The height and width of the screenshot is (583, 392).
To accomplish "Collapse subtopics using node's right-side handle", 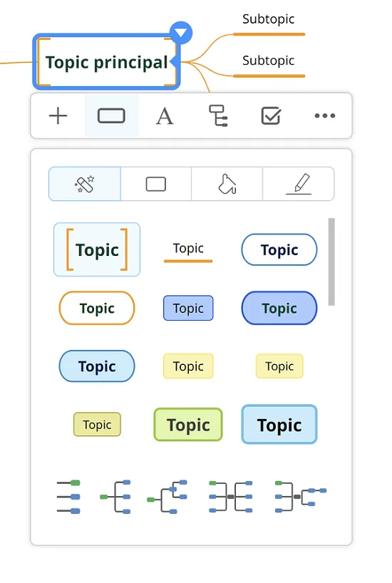I will (x=173, y=62).
